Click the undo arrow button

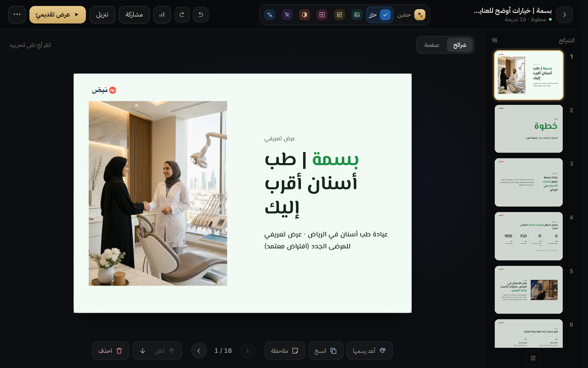coord(201,15)
